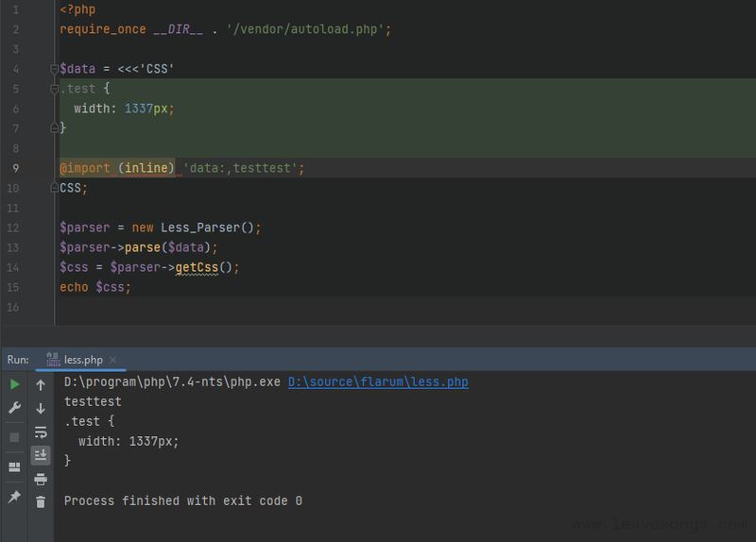Clear all console output with trash icon
Screen dimensions: 756x542
pyautogui.click(x=41, y=502)
